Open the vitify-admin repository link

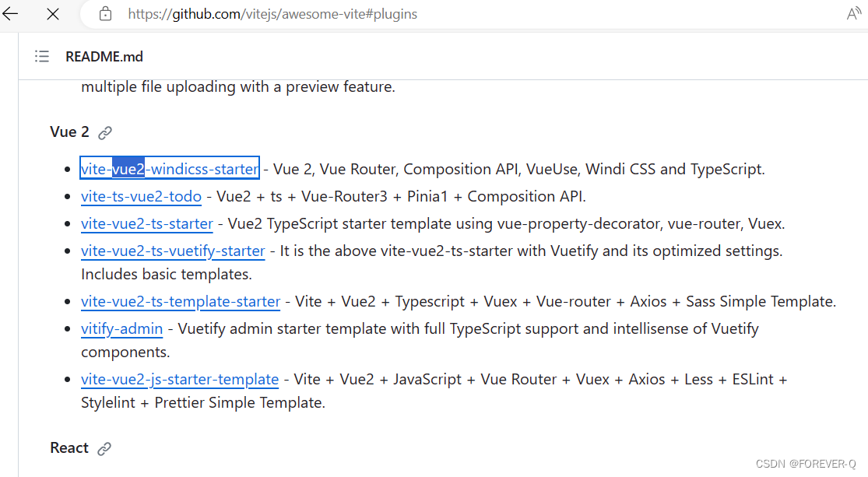pos(121,328)
